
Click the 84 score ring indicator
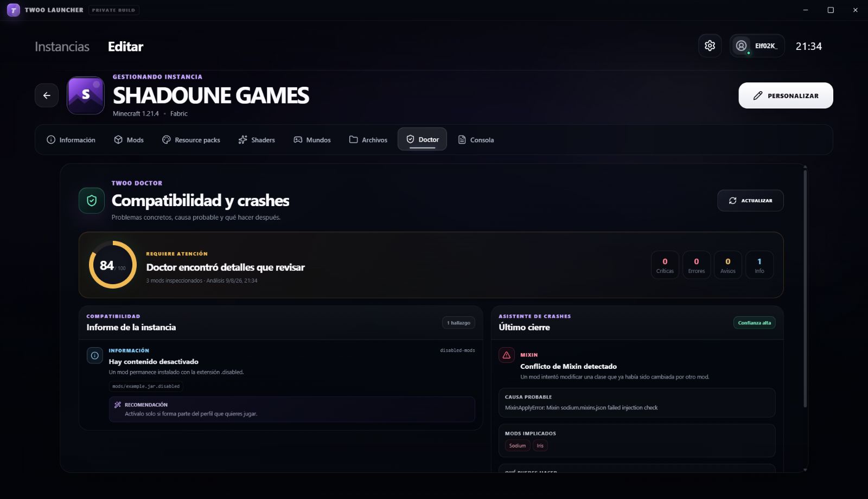(x=113, y=265)
